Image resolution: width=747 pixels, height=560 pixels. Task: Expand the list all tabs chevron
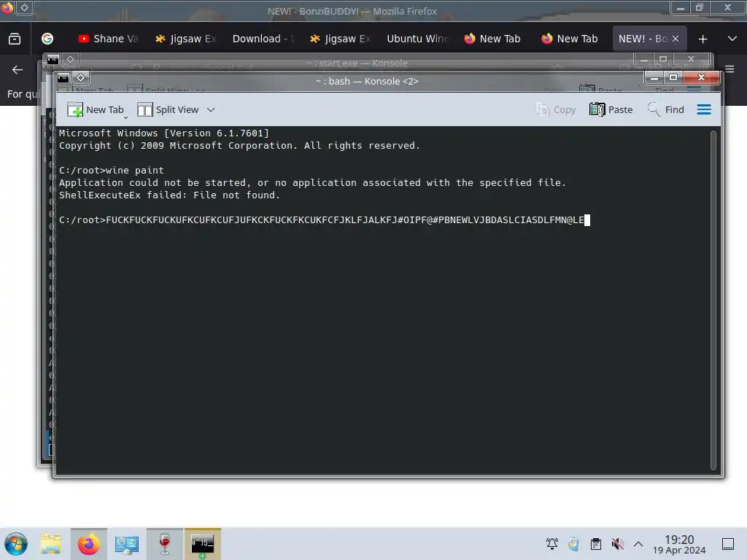[732, 39]
